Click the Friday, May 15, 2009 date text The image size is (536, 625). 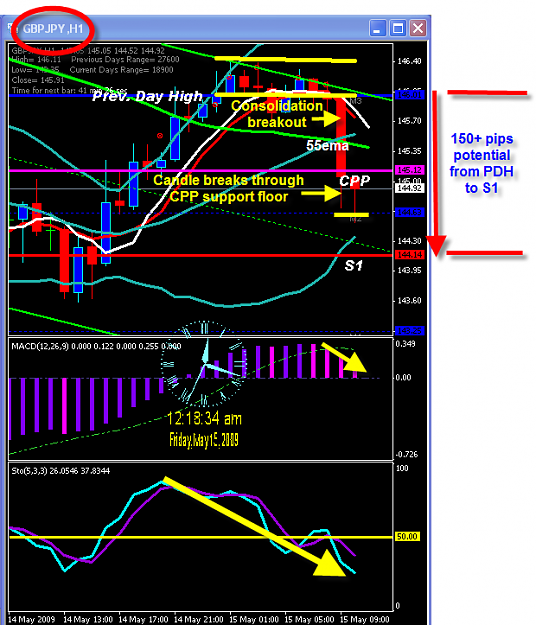[204, 440]
